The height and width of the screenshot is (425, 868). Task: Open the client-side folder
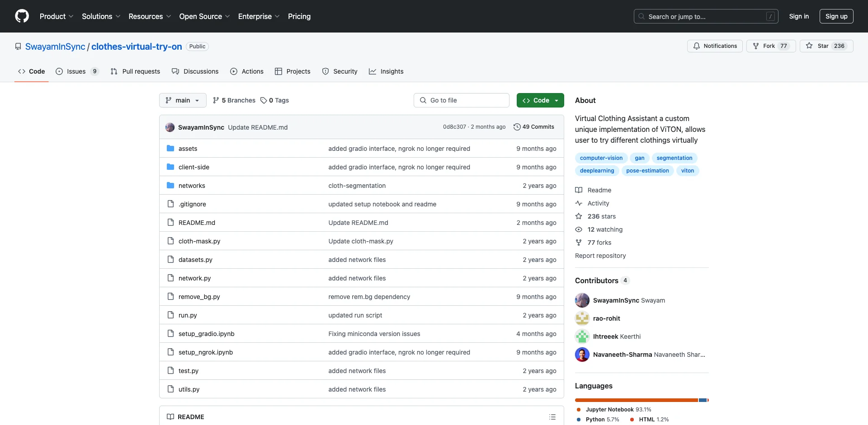point(194,167)
